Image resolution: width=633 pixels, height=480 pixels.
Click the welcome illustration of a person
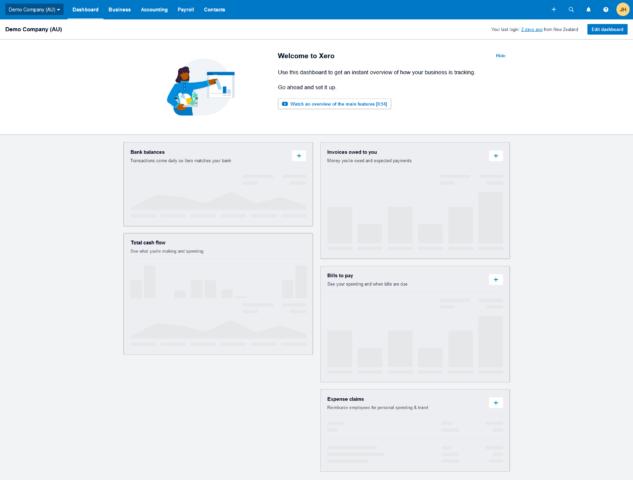point(201,87)
